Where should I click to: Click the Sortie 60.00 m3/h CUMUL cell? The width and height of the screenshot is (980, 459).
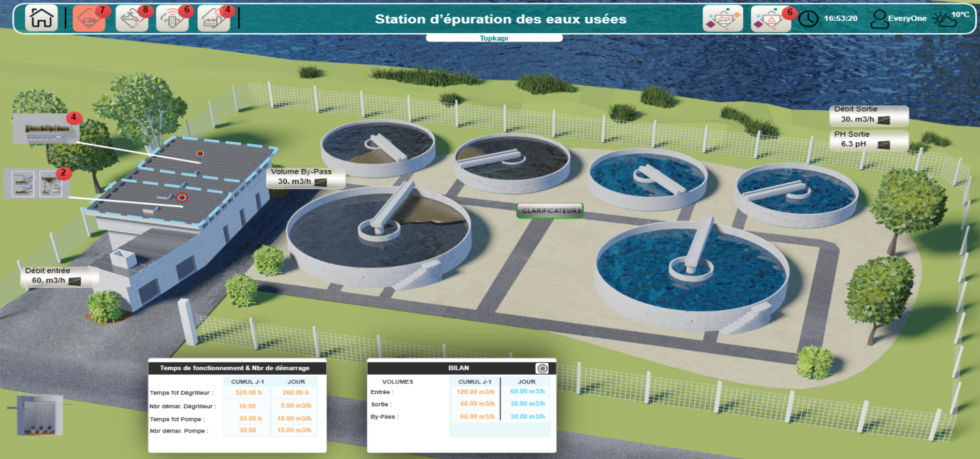(475, 404)
